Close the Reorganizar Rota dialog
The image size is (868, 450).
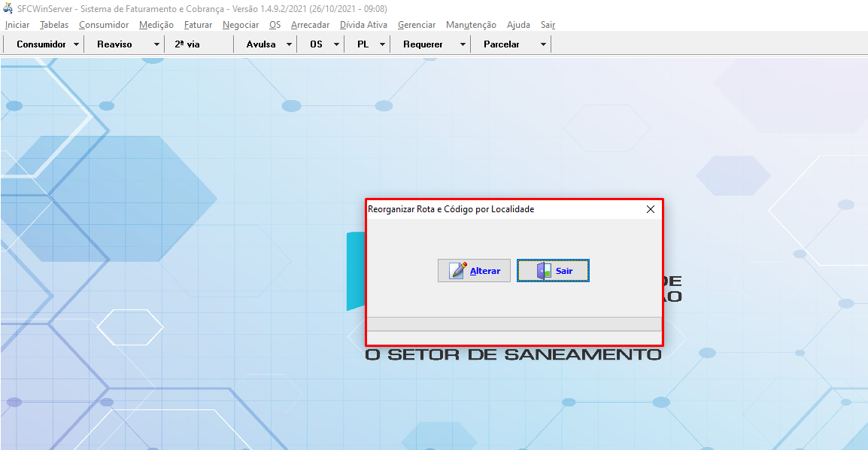tap(651, 209)
